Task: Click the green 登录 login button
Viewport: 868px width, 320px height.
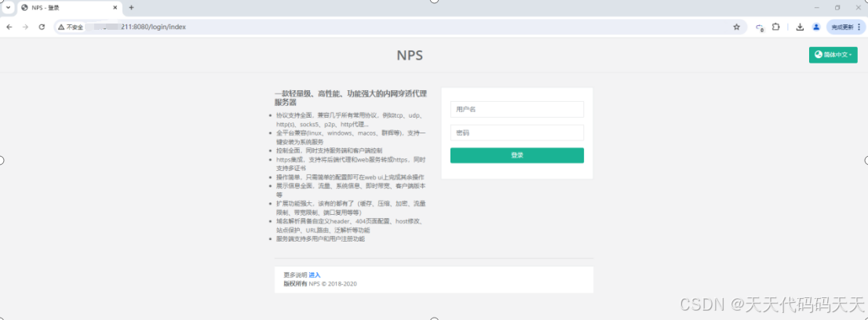Action: click(x=517, y=155)
